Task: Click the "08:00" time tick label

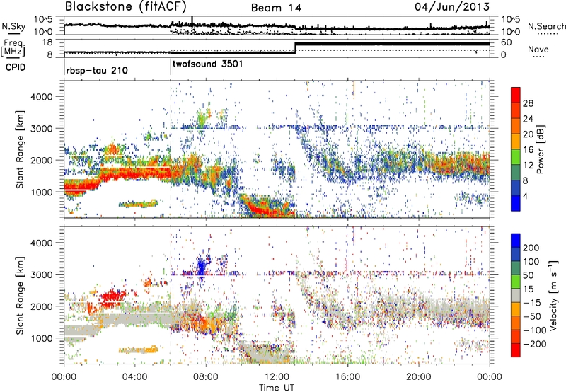Action: 206,377
